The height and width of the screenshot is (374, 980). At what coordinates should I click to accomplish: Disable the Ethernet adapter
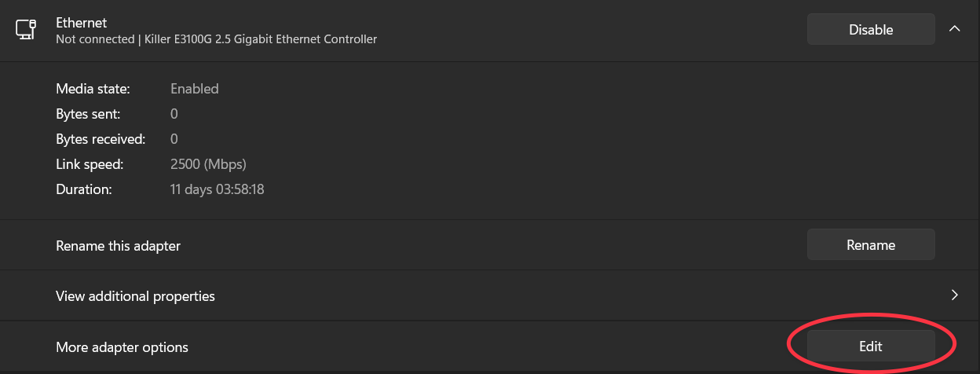click(x=871, y=30)
